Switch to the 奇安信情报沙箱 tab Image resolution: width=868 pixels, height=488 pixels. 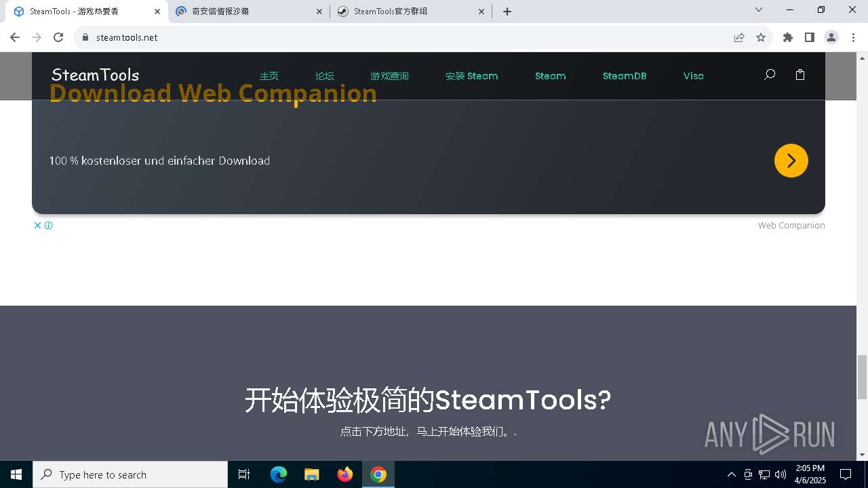coord(248,12)
